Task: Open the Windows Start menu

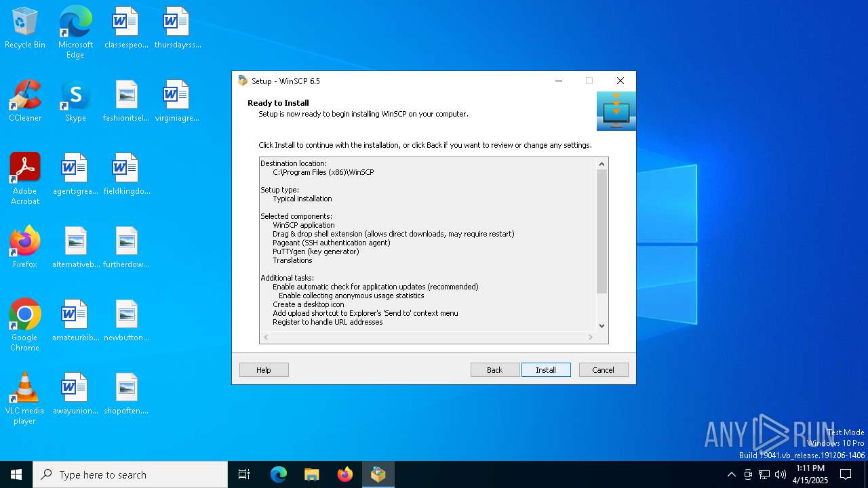Action: (x=16, y=474)
